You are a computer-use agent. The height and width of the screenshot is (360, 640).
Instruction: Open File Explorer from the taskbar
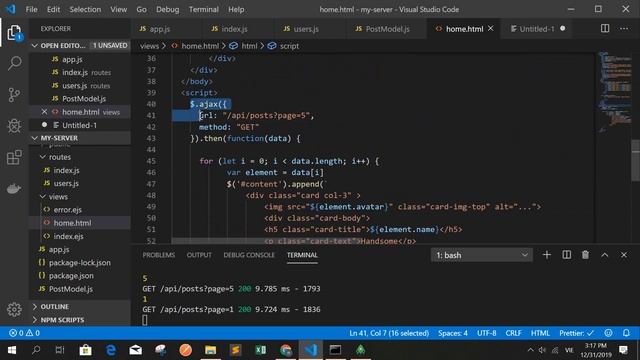(x=211, y=350)
